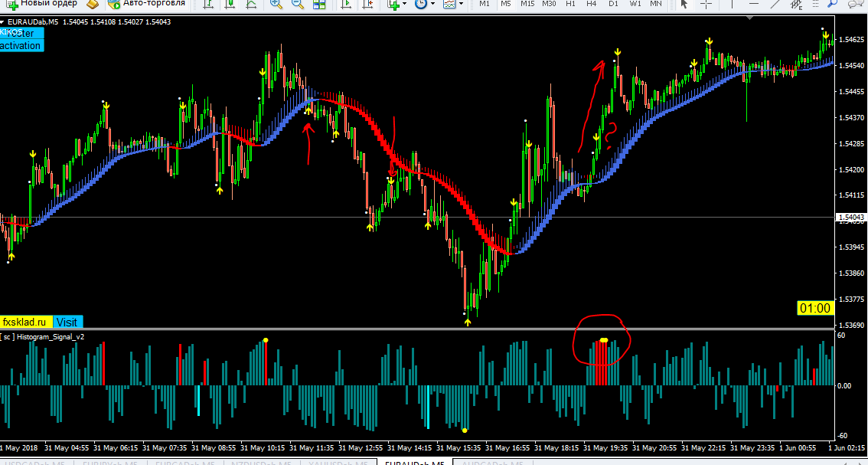Switch to the H4 timeframe
The width and height of the screenshot is (868, 465).
[591, 4]
